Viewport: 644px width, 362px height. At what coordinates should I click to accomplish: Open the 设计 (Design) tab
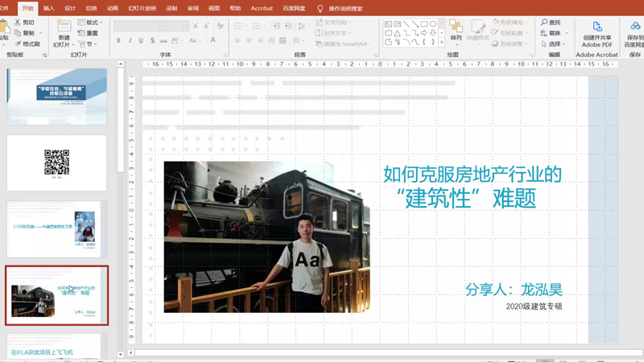[70, 8]
